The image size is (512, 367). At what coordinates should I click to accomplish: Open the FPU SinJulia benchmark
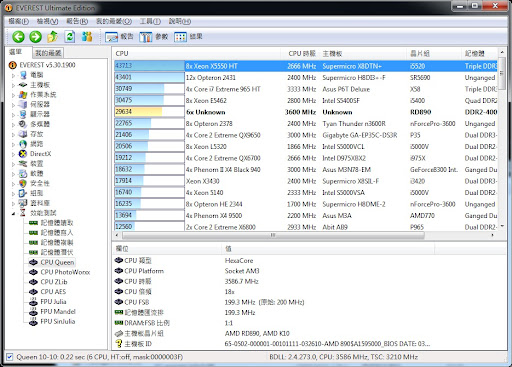[x=58, y=321]
